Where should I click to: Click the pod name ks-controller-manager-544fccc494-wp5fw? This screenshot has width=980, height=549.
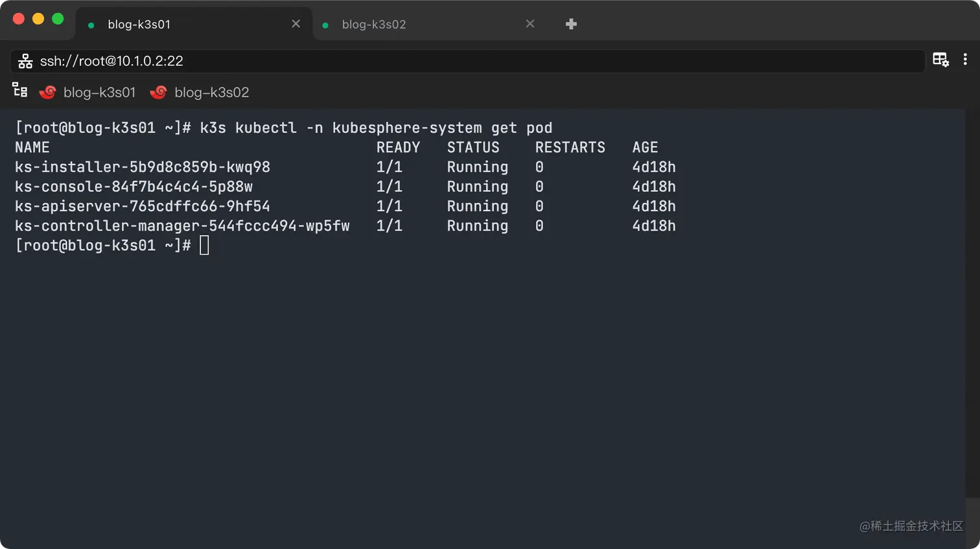coord(182,226)
